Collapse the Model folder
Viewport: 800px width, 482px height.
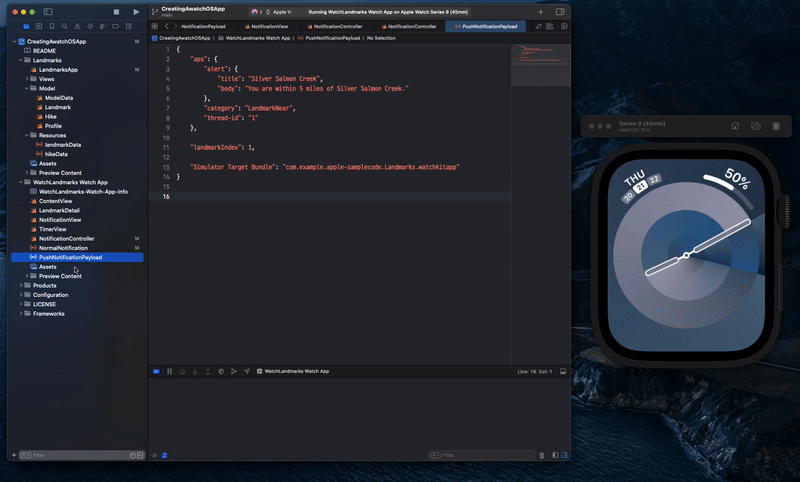click(27, 88)
